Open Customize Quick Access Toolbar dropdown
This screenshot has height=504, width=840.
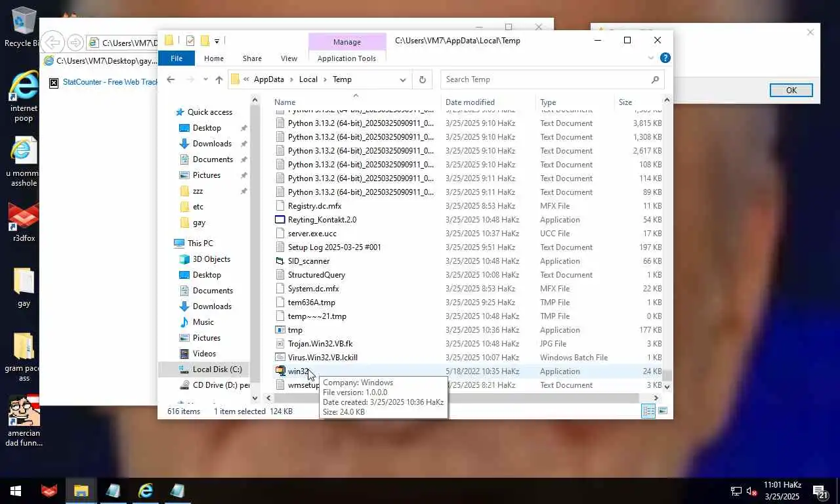(x=217, y=41)
